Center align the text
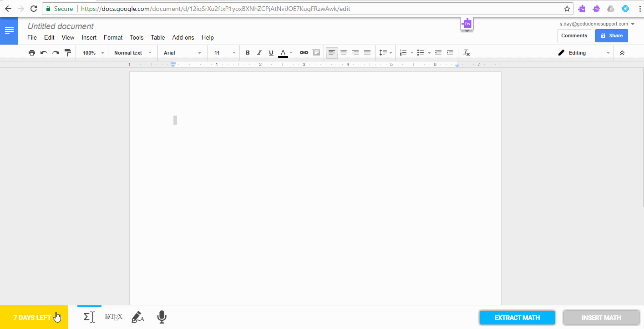Image resolution: width=644 pixels, height=329 pixels. pyautogui.click(x=344, y=53)
